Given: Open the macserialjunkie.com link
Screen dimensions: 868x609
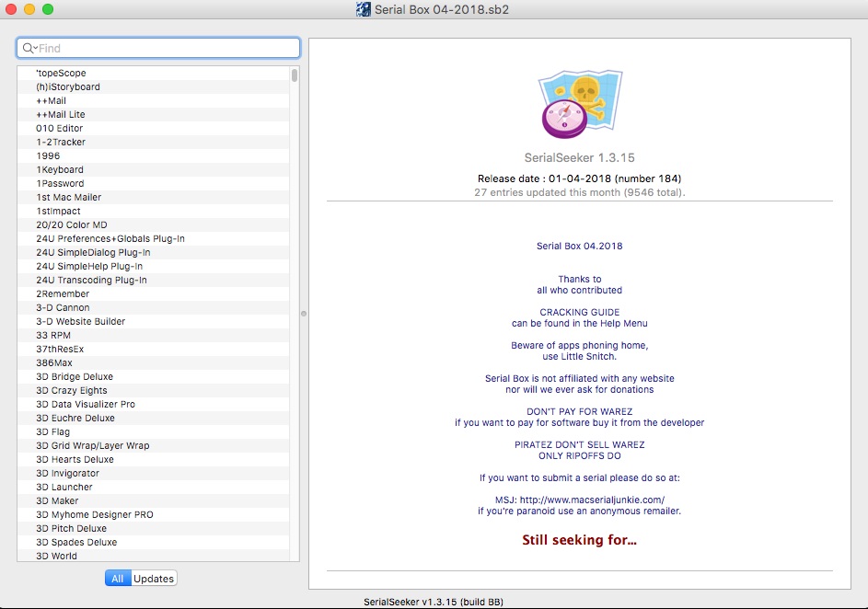Looking at the screenshot, I should (x=592, y=500).
